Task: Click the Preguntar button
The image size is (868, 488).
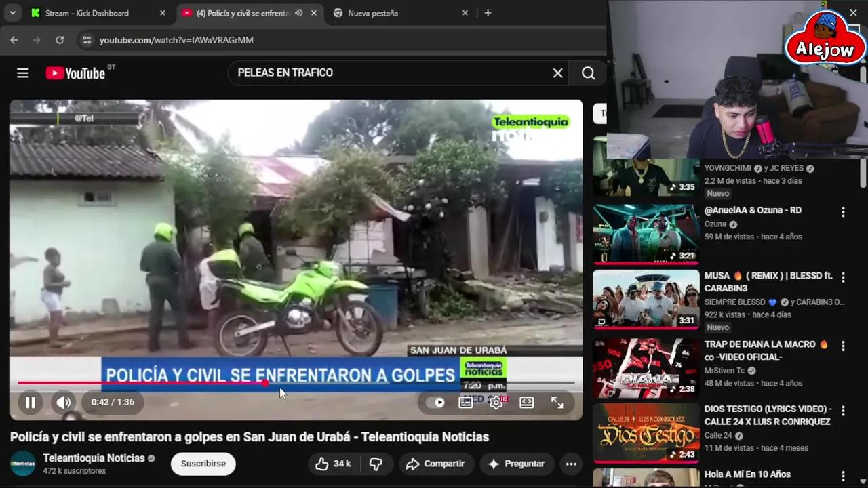Action: 516,464
